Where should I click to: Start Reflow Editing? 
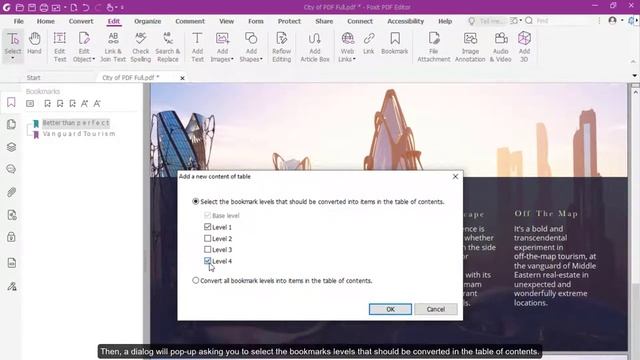coord(282,47)
